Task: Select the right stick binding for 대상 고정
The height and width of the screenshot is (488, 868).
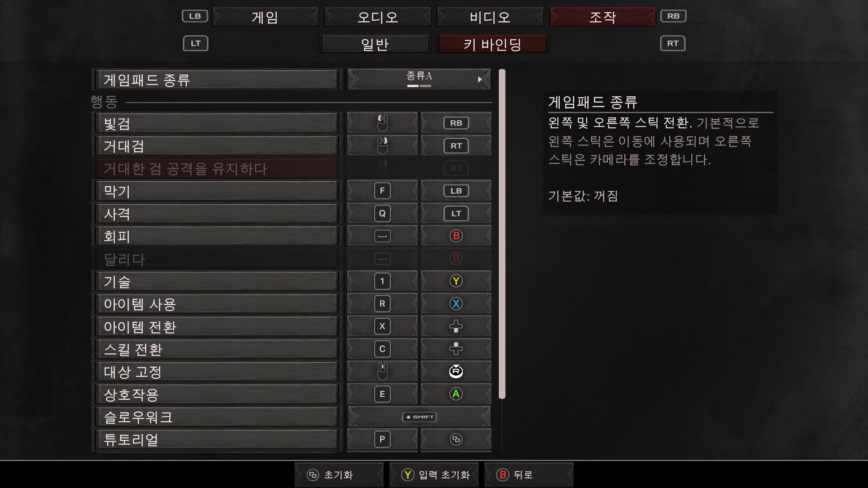Action: coord(456,371)
